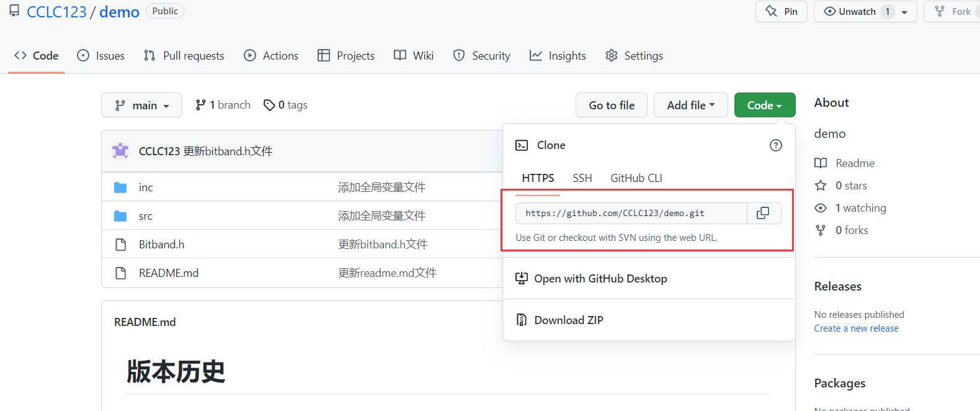Select the SSH clone tab
Viewport: 980px width, 411px height.
(x=582, y=178)
